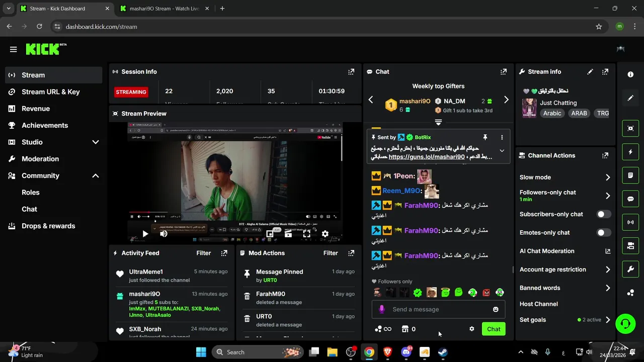Click the browser address bar
Screen dimensions: 644x362
(x=322, y=27)
